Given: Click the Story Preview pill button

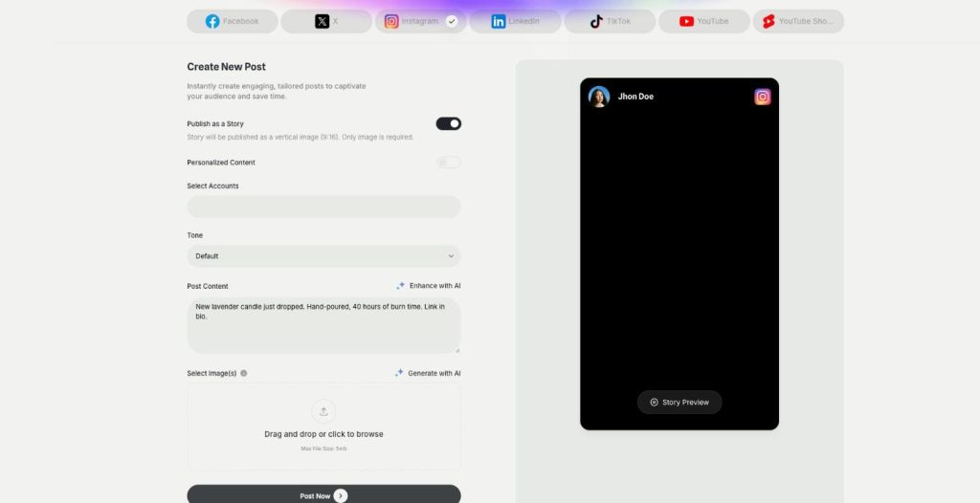Looking at the screenshot, I should point(679,403).
